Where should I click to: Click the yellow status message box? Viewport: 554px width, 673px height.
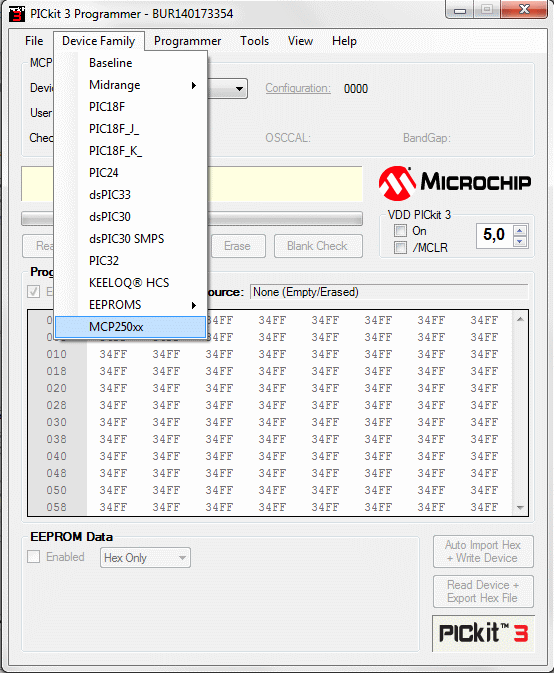pyautogui.click(x=285, y=184)
